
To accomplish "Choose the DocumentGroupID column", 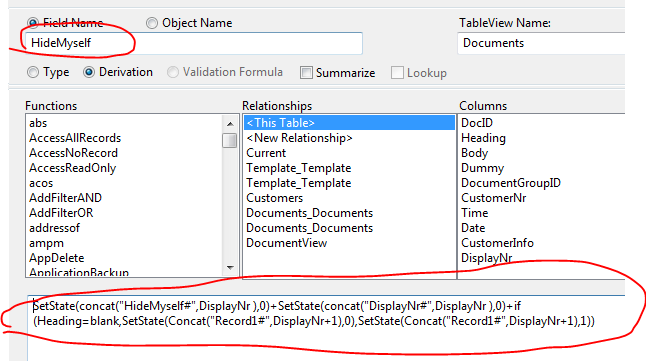I will click(511, 183).
